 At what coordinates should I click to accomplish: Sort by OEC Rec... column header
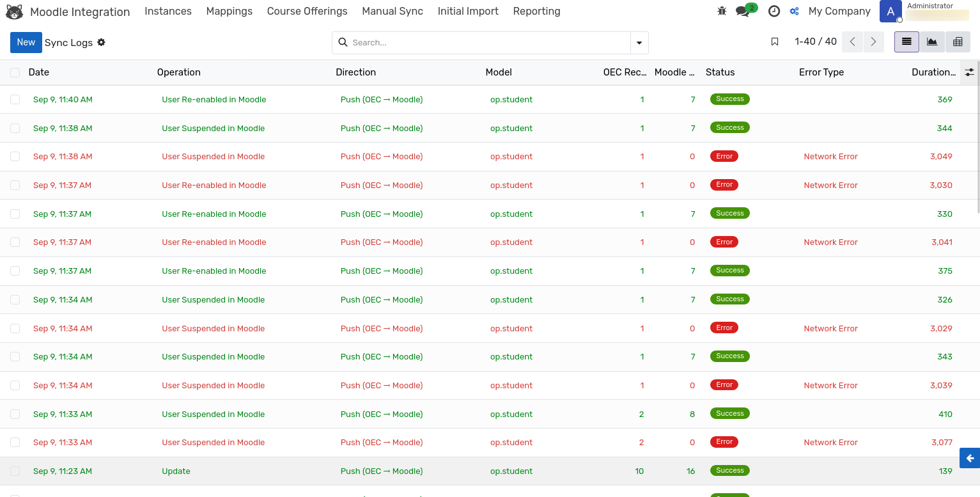tap(625, 72)
